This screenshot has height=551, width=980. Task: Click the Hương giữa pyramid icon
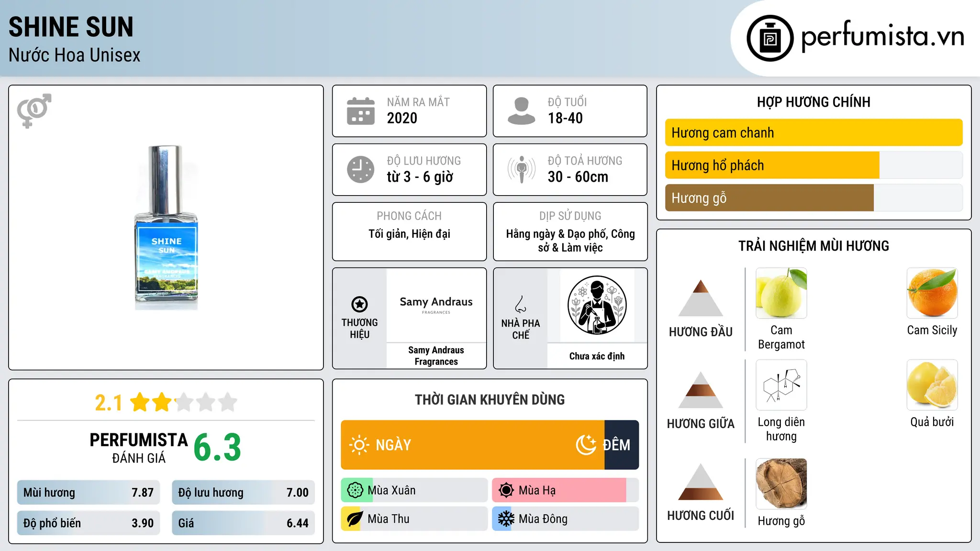[701, 390]
